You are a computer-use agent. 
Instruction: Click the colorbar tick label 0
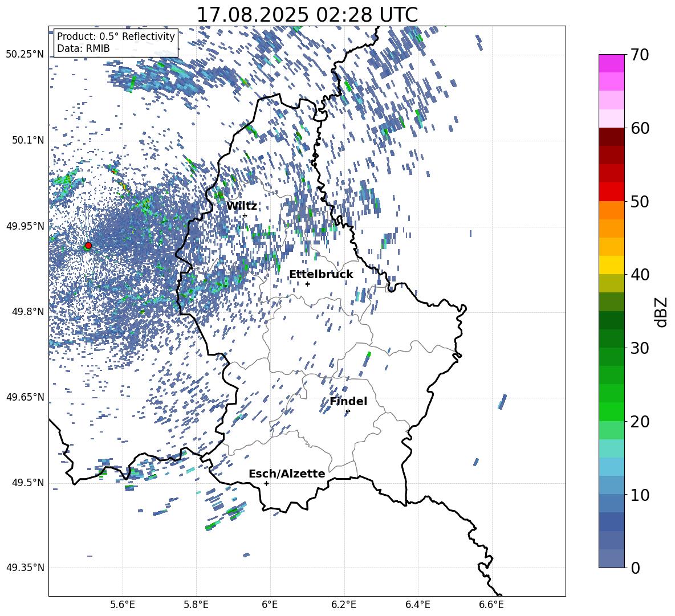coord(635,568)
